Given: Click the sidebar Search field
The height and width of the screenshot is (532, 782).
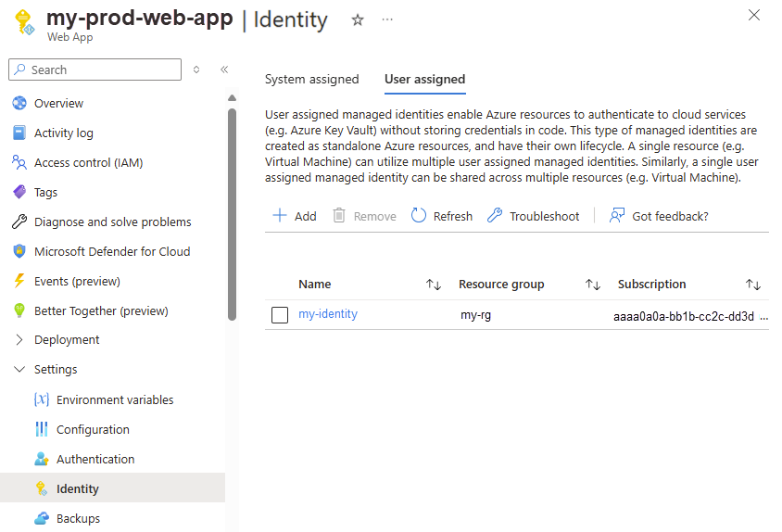Looking at the screenshot, I should coord(95,70).
